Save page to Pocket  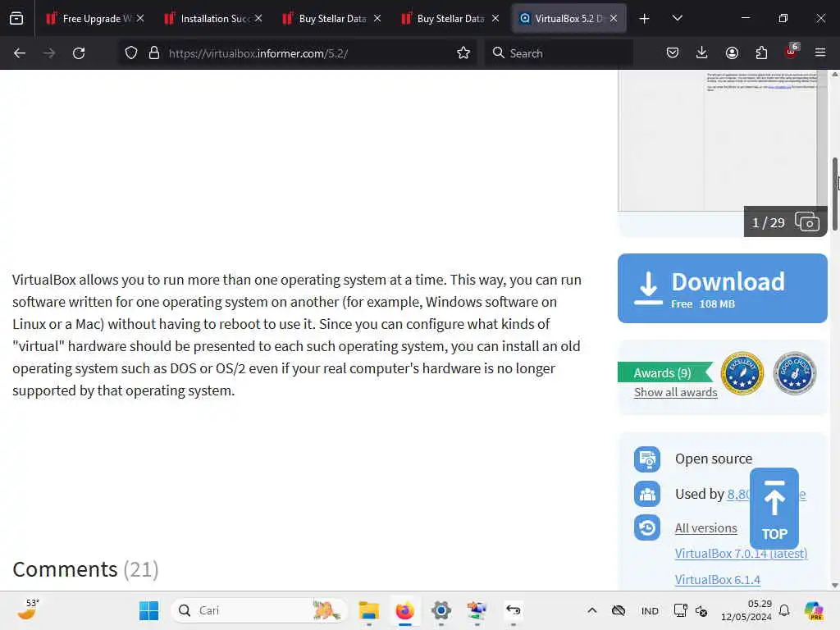click(673, 52)
